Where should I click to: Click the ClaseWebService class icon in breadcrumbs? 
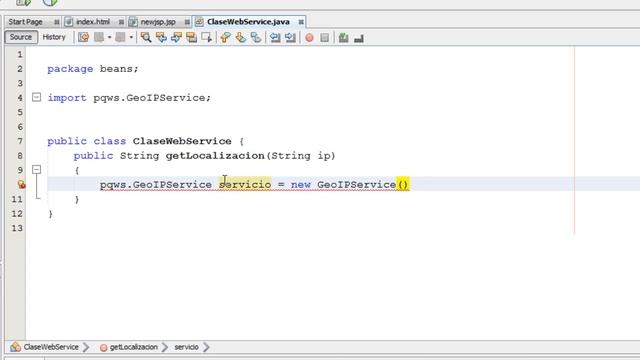tap(16, 347)
